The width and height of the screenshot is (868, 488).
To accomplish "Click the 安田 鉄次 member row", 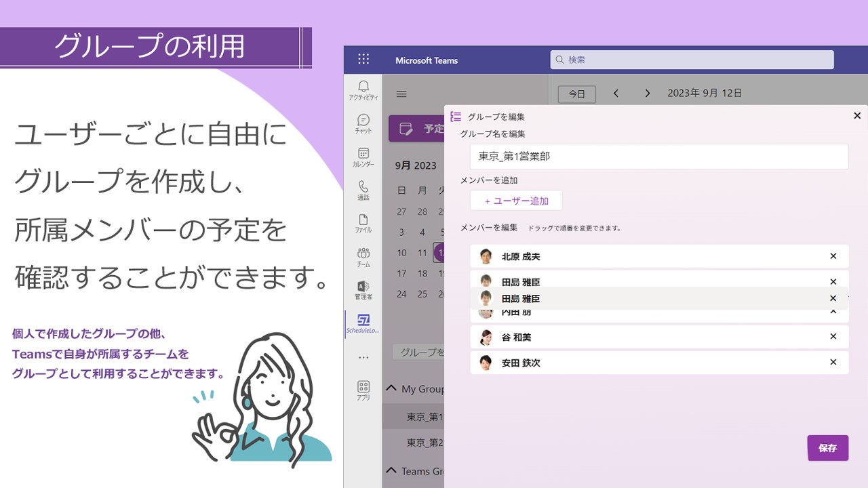I will point(659,363).
